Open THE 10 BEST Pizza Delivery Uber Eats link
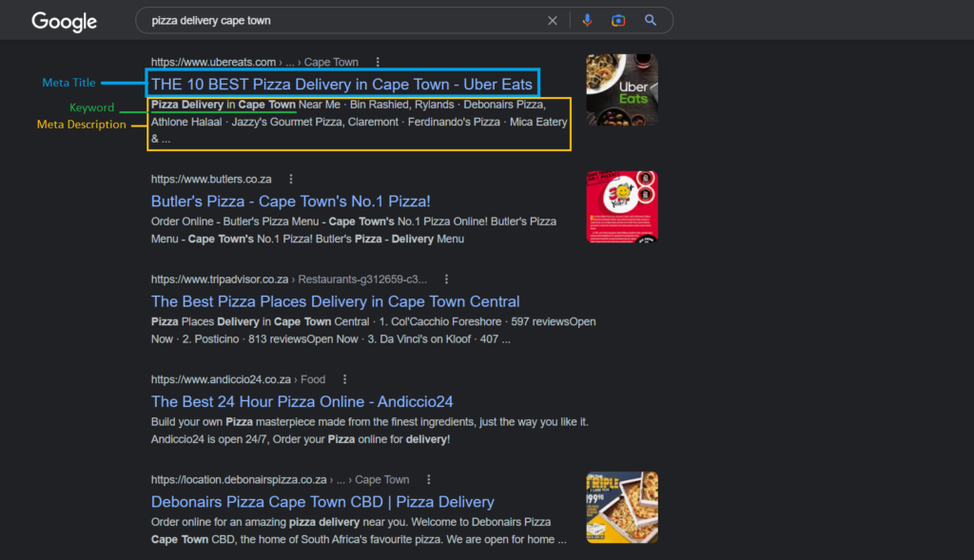Image resolution: width=974 pixels, height=560 pixels. point(341,84)
